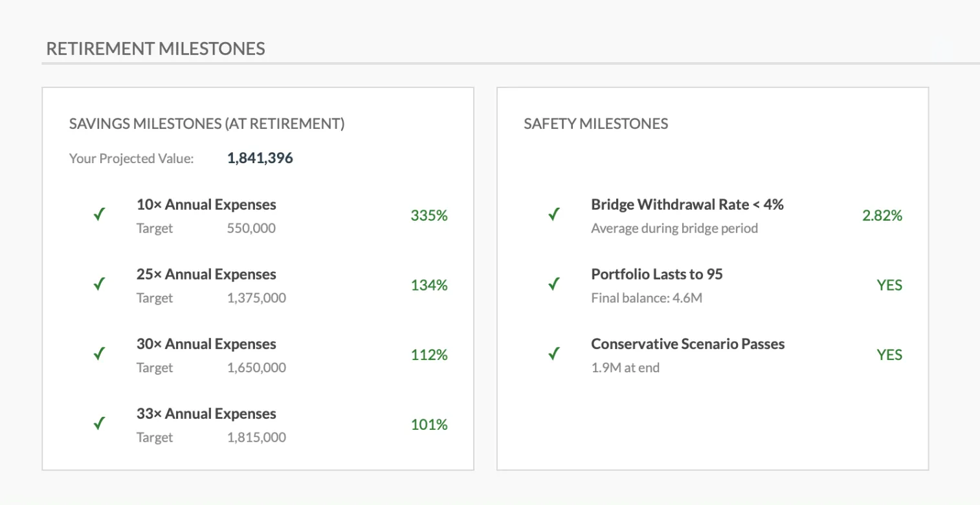Click the projected value 1,841,396
Screen dimensions: 980x505
click(x=259, y=157)
